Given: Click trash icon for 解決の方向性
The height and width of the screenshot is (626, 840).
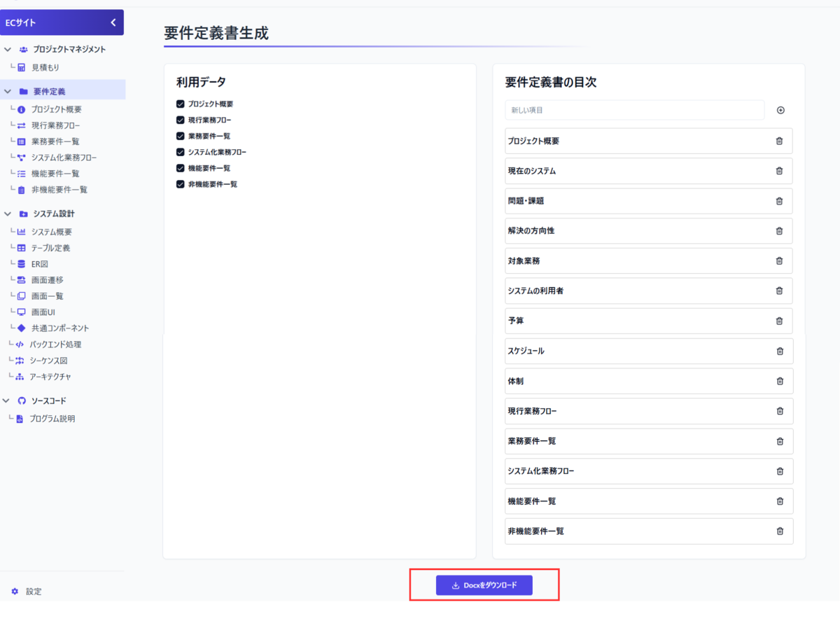Looking at the screenshot, I should point(779,230).
